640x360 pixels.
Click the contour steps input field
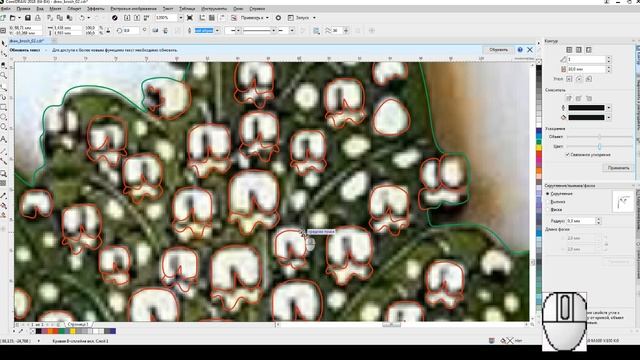(x=586, y=60)
